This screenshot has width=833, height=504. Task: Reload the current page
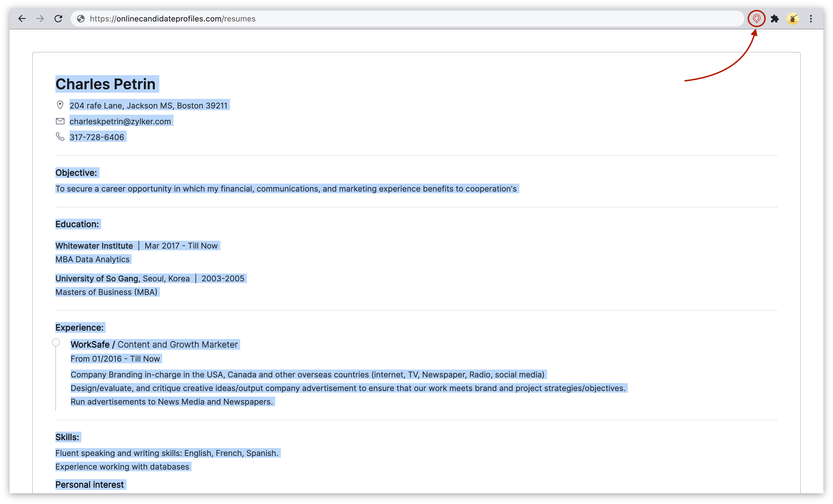click(x=58, y=19)
